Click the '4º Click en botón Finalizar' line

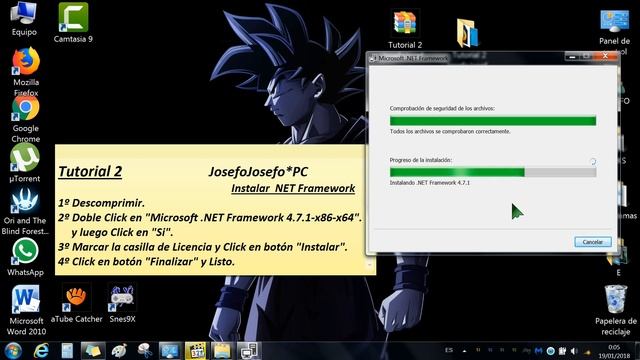pyautogui.click(x=147, y=262)
